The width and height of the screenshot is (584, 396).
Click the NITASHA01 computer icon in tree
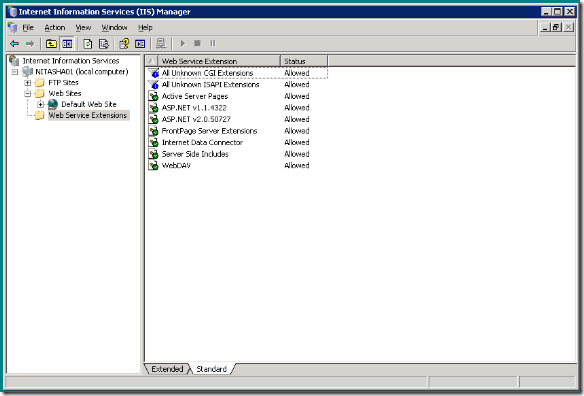pyautogui.click(x=28, y=72)
